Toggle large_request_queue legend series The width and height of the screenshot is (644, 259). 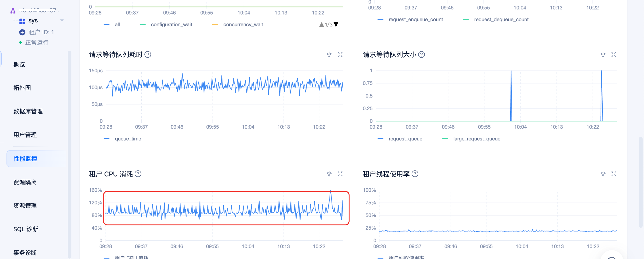pyautogui.click(x=471, y=139)
